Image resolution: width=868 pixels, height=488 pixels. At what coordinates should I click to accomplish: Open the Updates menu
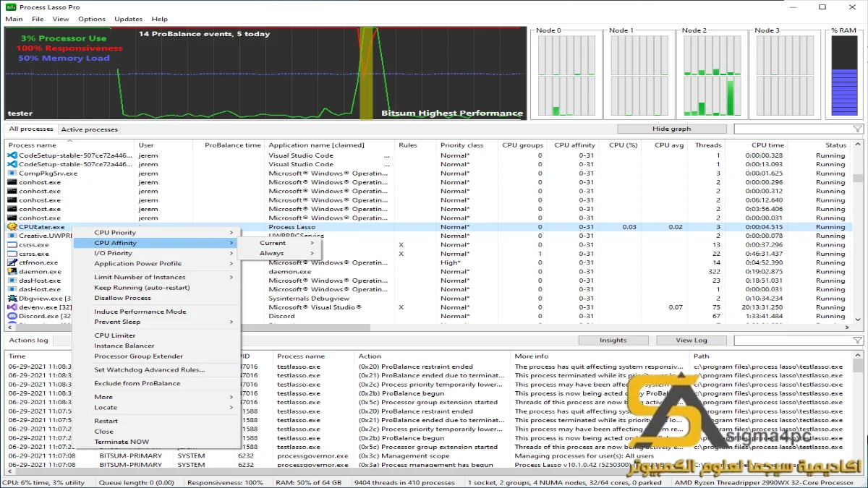click(x=129, y=20)
